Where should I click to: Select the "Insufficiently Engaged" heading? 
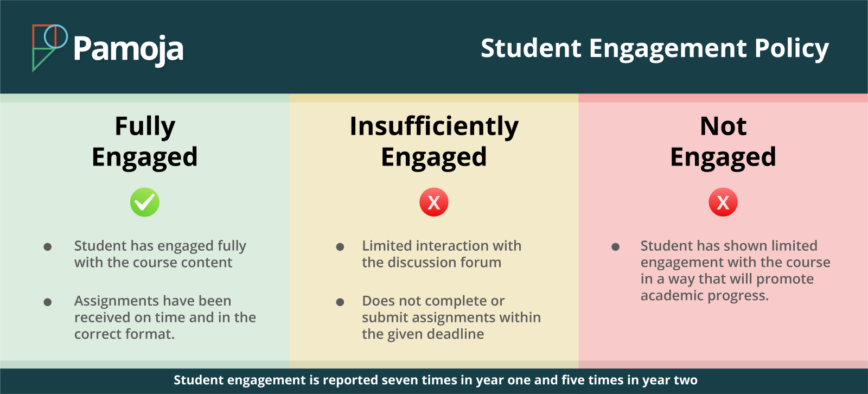pos(434,141)
